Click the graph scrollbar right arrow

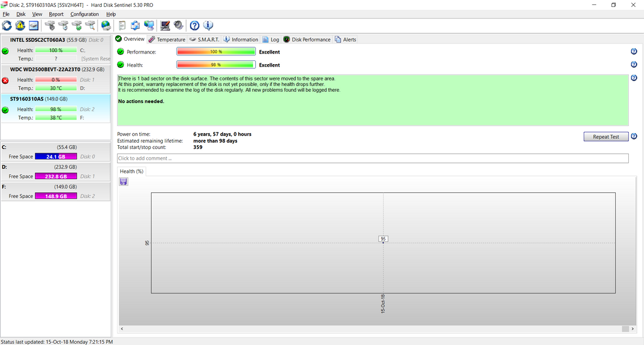[632, 329]
